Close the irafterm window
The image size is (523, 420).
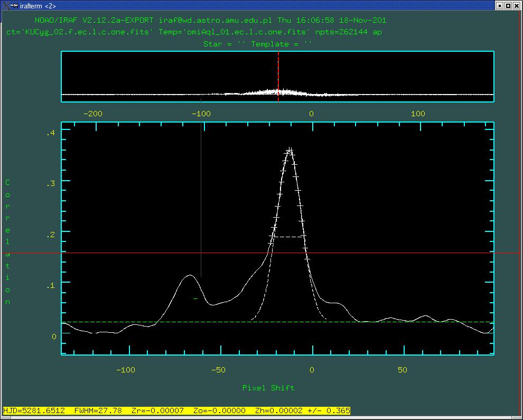click(x=516, y=6)
